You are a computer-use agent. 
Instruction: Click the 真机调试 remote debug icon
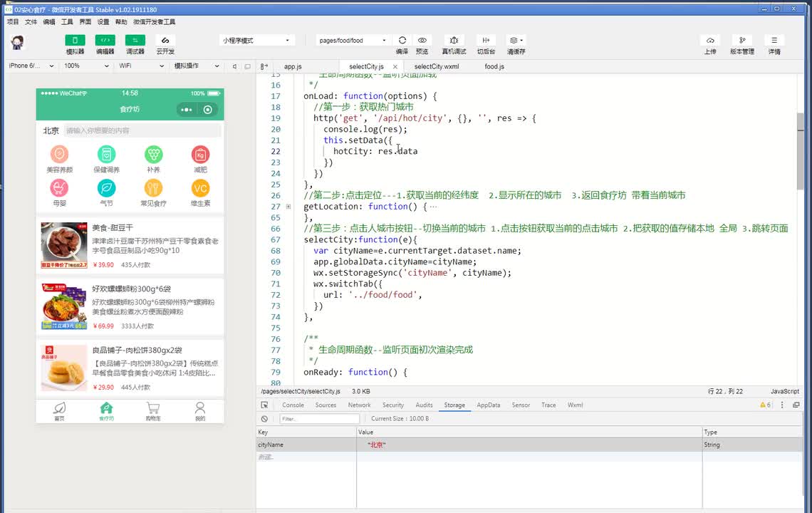[454, 41]
